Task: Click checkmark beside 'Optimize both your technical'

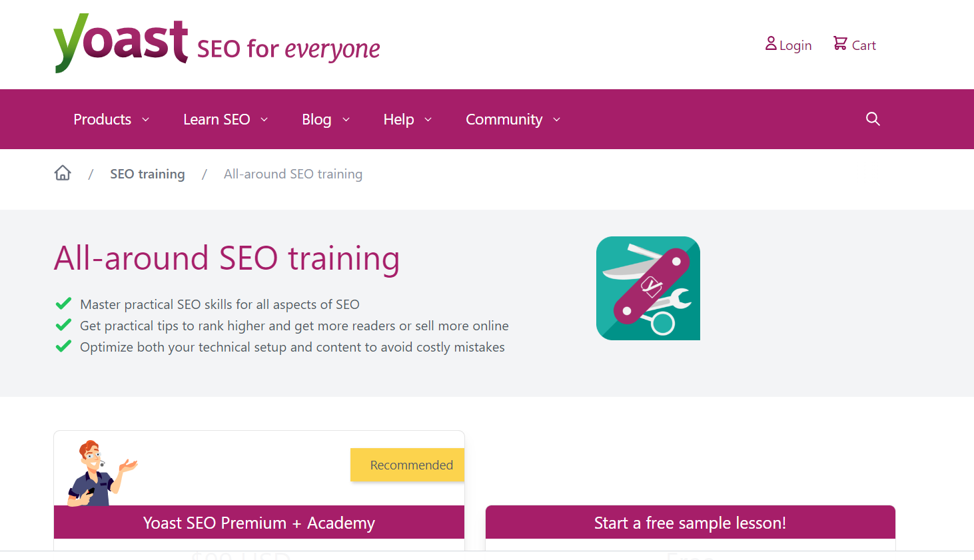Action: 63,347
